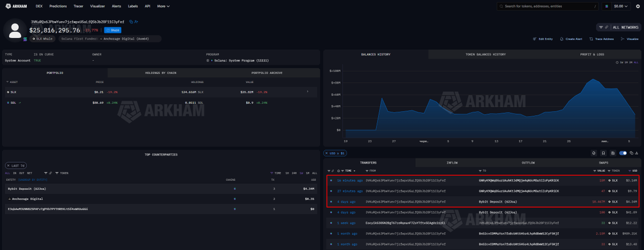The width and height of the screenshot is (644, 250).
Task: Sort transfers by the TIME column
Action: (347, 171)
